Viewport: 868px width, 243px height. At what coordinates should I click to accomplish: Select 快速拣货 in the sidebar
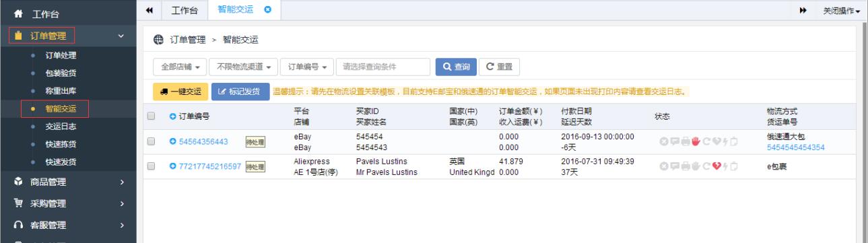(60, 143)
